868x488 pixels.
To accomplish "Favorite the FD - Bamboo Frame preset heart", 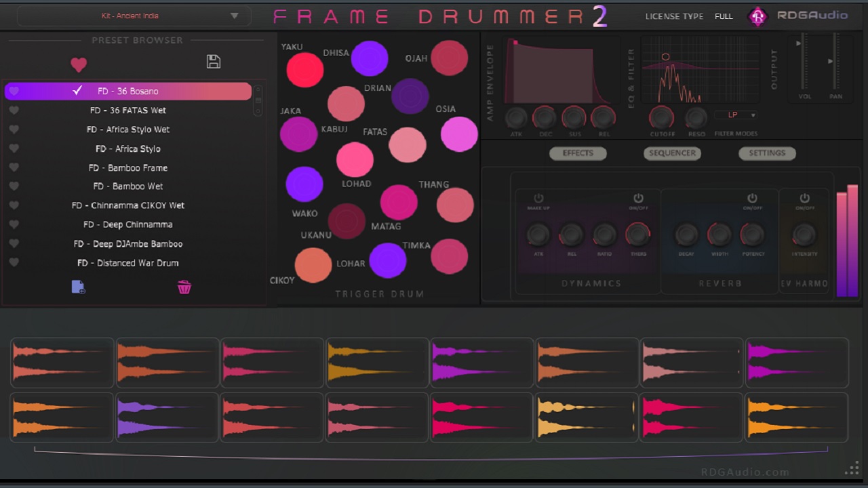I will pos(14,167).
